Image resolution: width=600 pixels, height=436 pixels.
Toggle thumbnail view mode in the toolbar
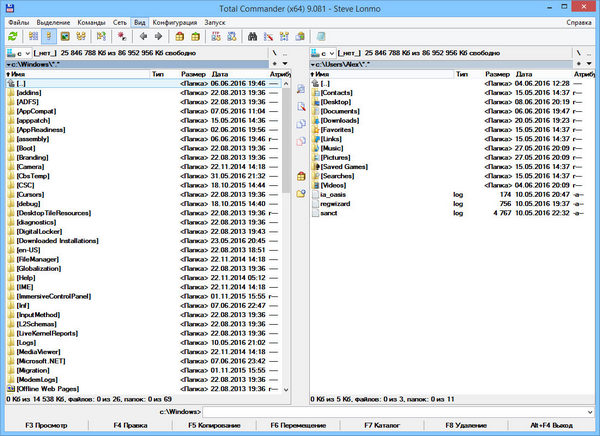(64, 35)
